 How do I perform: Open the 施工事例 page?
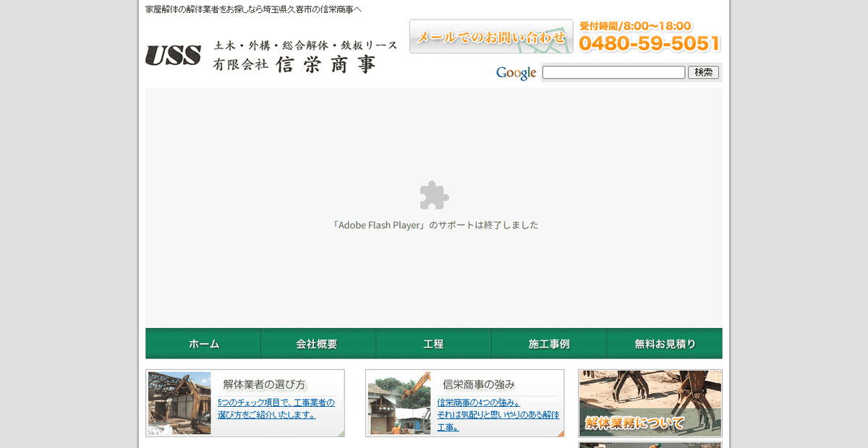[549, 343]
